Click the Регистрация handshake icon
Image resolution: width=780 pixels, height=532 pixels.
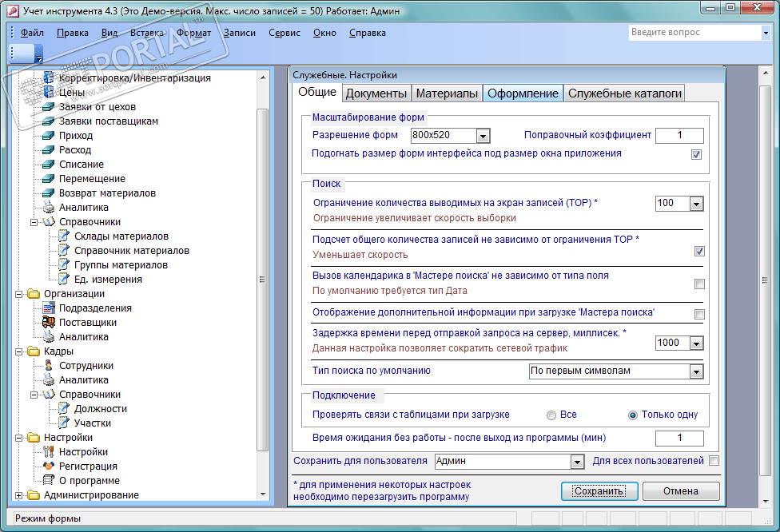(x=48, y=466)
